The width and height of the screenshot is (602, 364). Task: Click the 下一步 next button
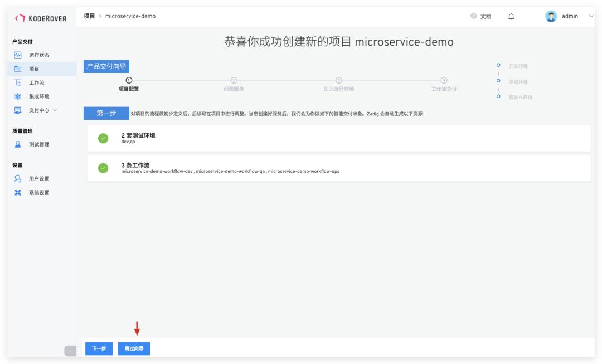pos(99,348)
